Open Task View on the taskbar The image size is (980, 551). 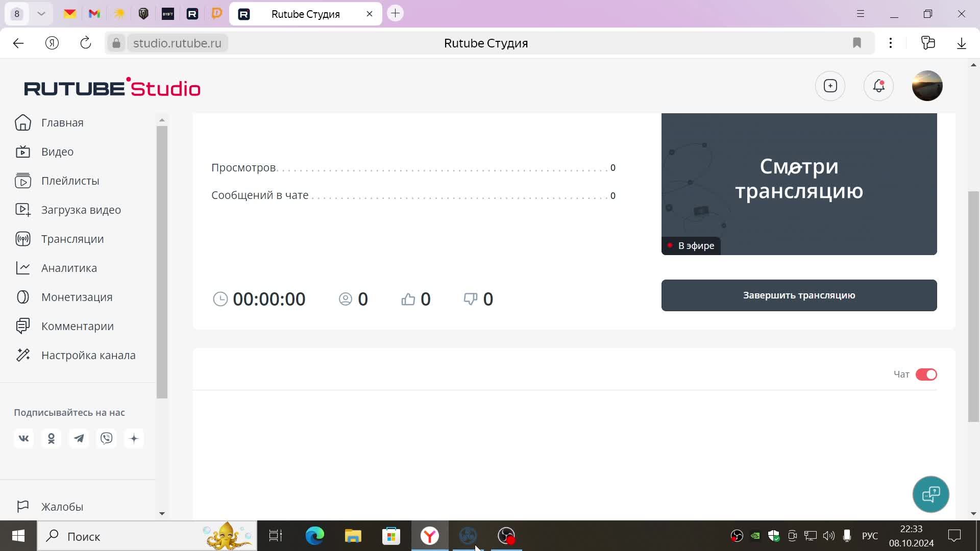276,536
